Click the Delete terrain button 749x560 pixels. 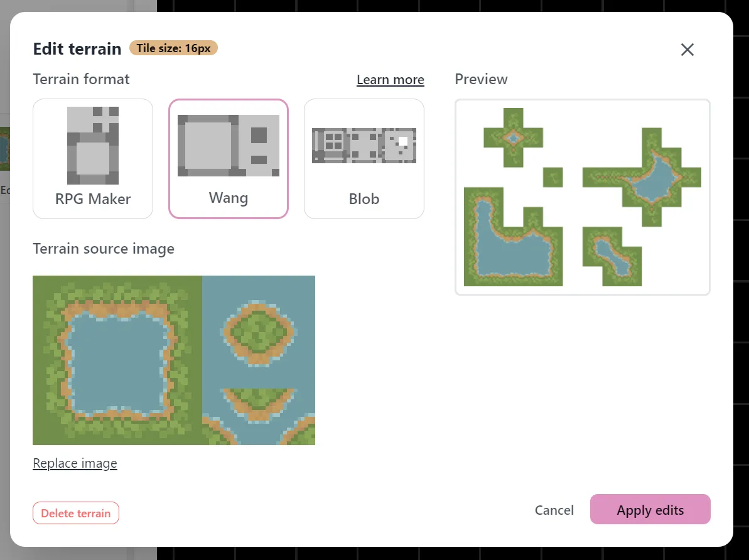click(x=76, y=513)
